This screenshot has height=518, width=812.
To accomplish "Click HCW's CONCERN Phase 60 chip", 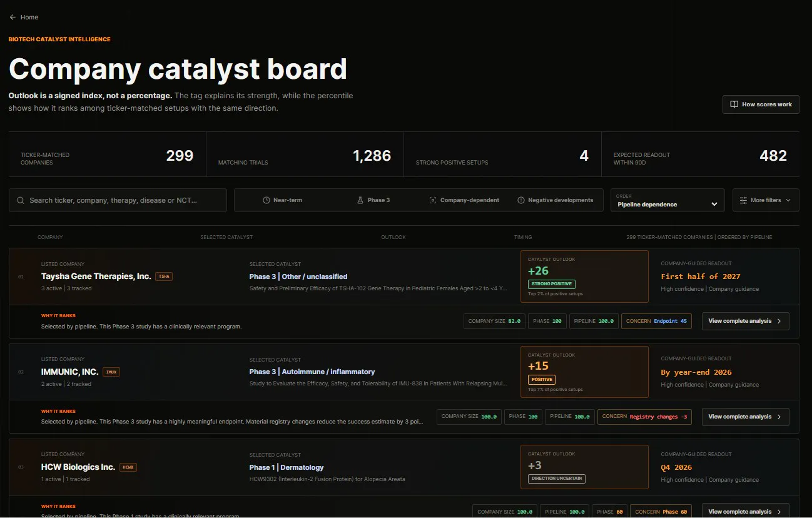I will (x=661, y=512).
